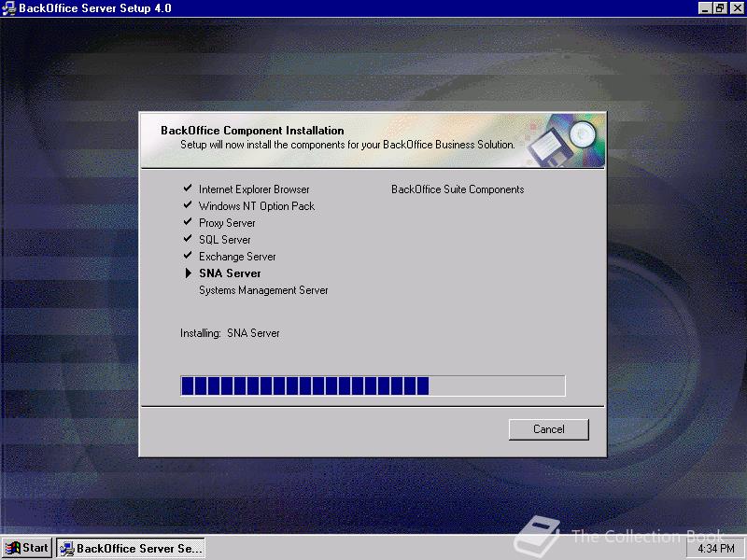747x560 pixels.
Task: Select the Systems Management Server entry
Action: (x=263, y=290)
